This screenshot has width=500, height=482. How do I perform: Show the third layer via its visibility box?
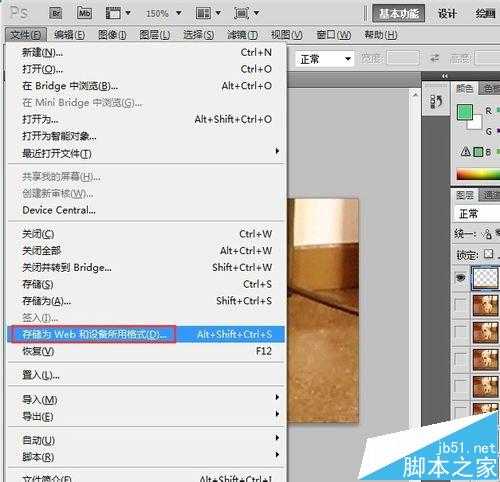461,332
